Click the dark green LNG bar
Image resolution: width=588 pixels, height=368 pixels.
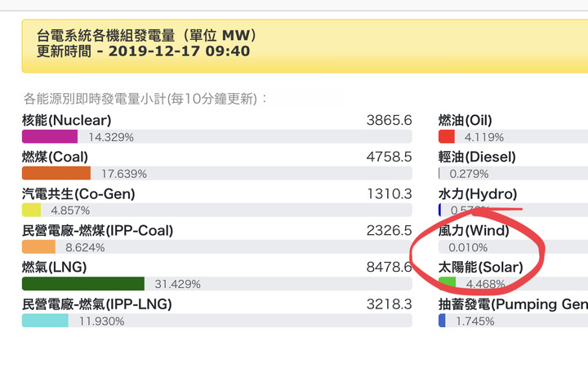(83, 284)
